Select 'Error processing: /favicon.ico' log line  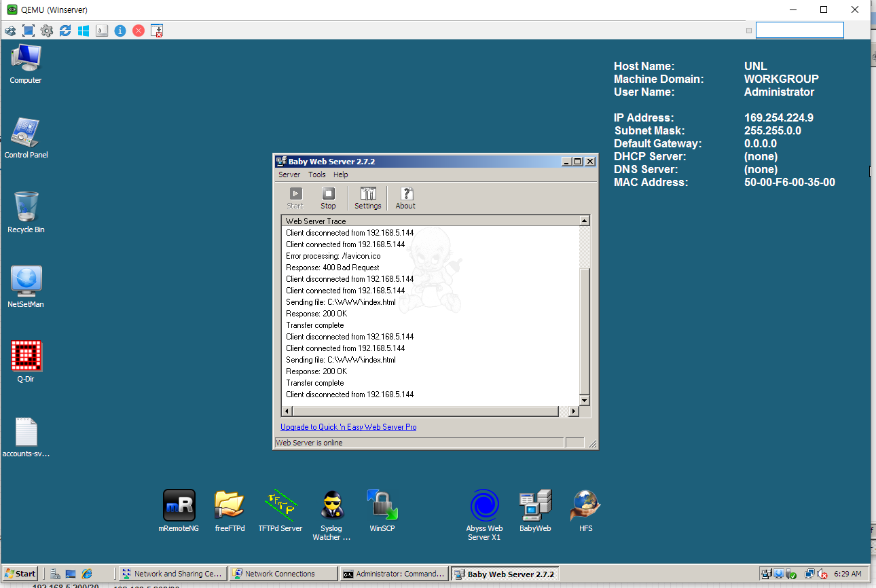(333, 256)
